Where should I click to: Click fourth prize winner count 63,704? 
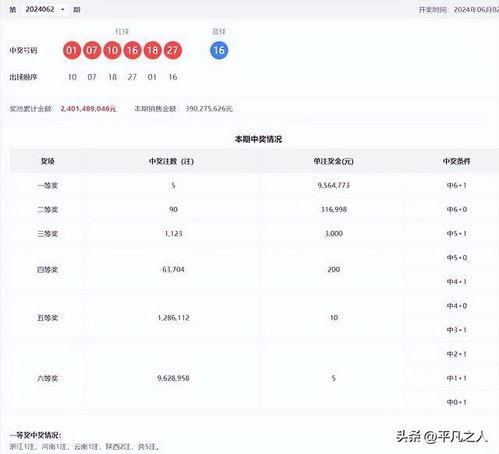coord(173,269)
